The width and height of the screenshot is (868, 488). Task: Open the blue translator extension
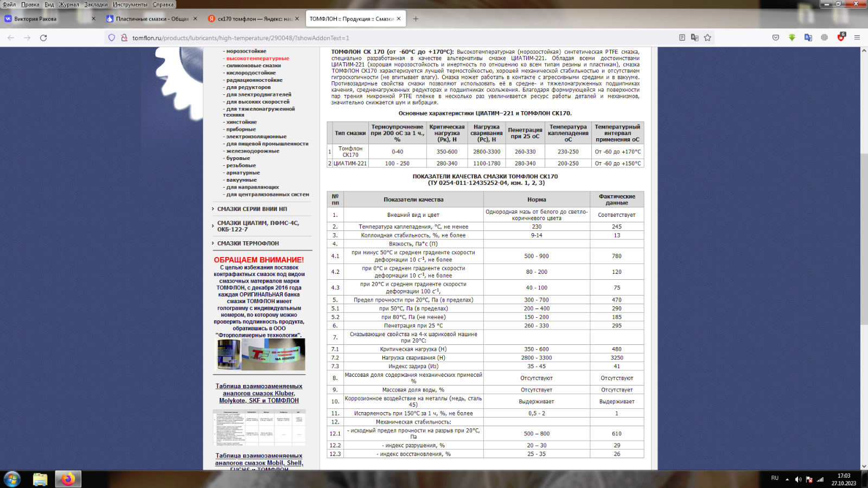coord(808,37)
